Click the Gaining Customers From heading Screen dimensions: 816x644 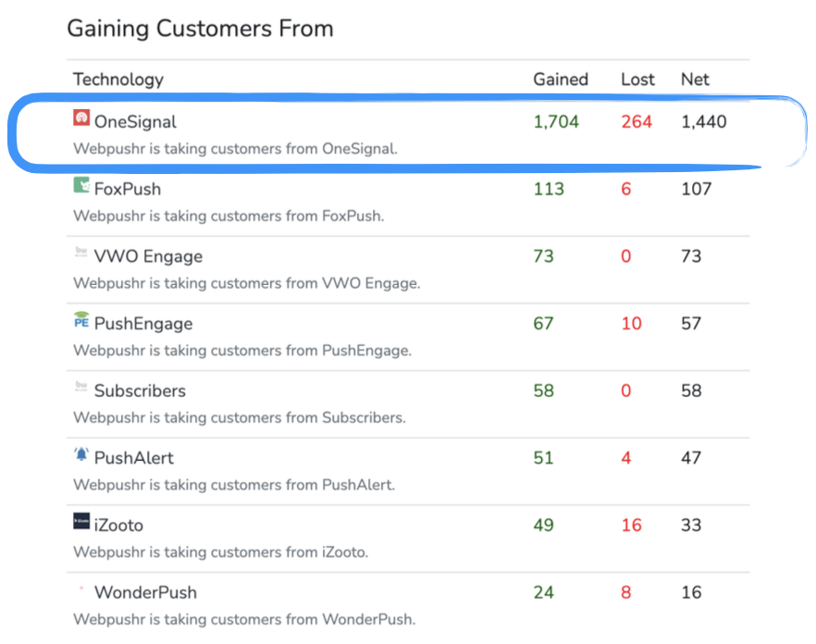pyautogui.click(x=201, y=29)
